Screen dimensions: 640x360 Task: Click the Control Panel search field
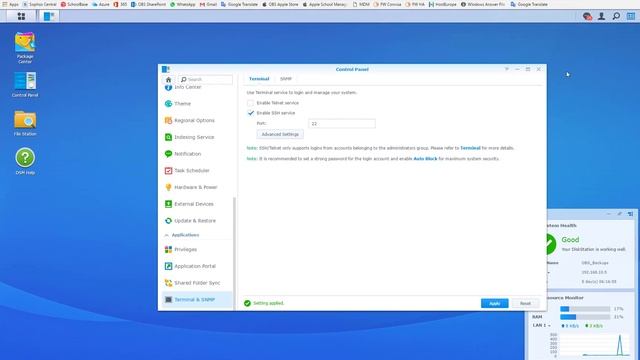point(205,80)
